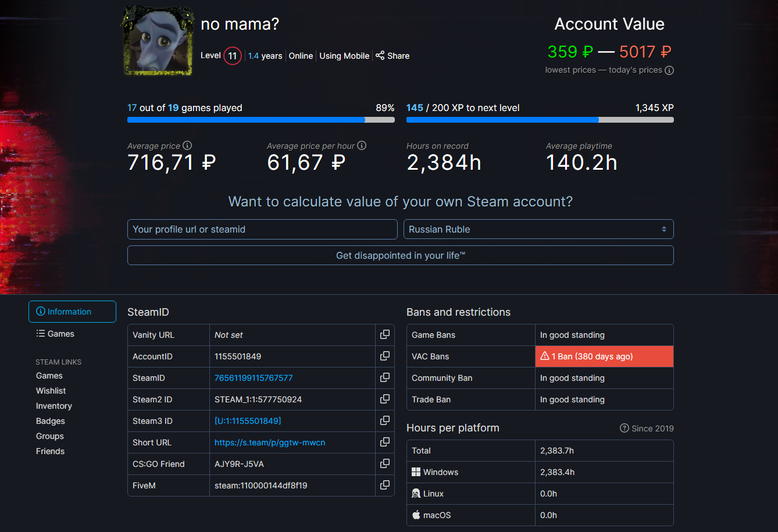Click Total hours value 2,383.7h

[x=557, y=451]
